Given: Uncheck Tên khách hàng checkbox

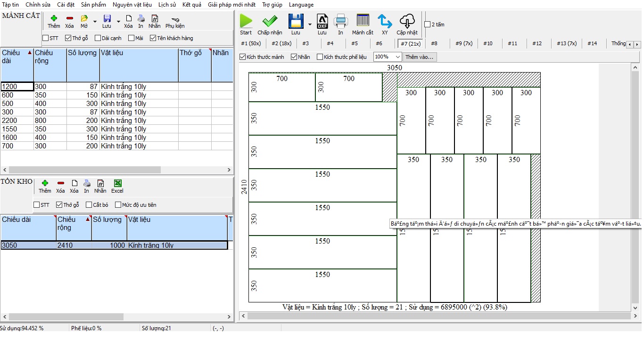Looking at the screenshot, I should pos(153,38).
